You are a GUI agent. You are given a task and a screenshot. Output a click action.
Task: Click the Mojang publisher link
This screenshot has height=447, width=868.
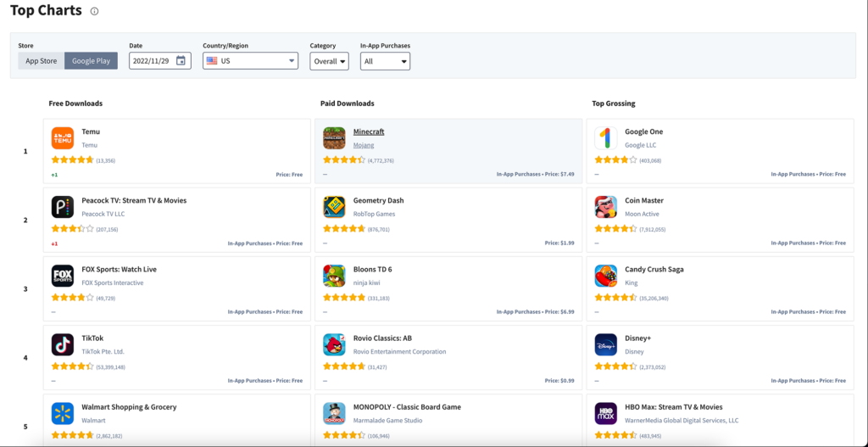pyautogui.click(x=364, y=145)
